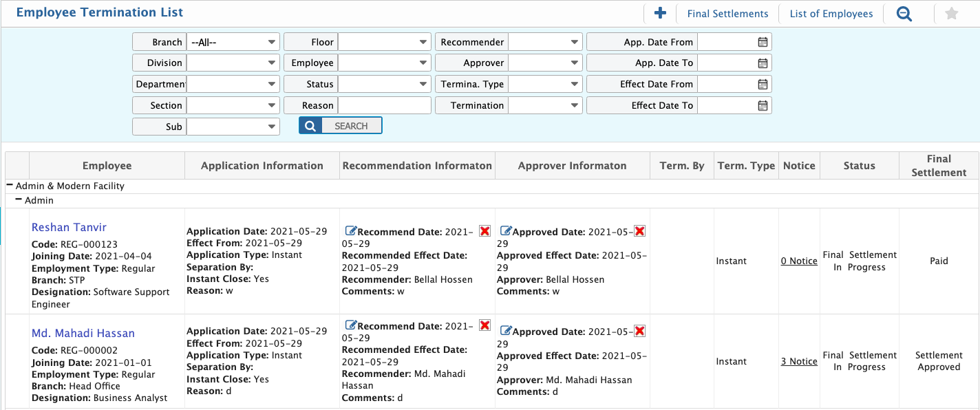Click the plus icon to add termination
This screenshot has height=410, width=980.
660,13
